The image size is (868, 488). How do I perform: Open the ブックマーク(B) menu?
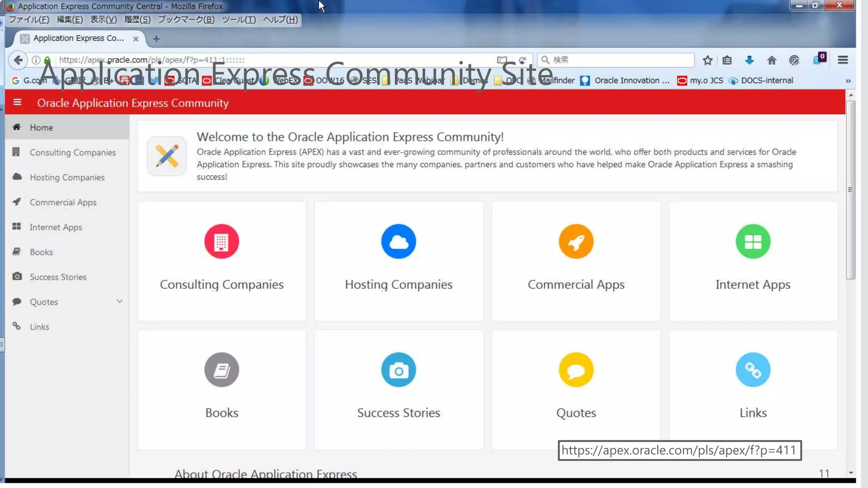click(x=186, y=19)
